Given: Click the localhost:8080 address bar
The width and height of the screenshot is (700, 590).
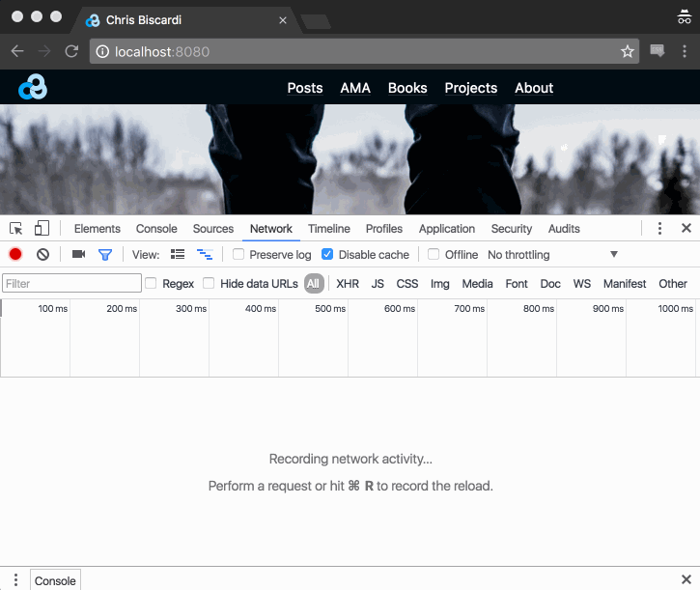Looking at the screenshot, I should tap(364, 51).
